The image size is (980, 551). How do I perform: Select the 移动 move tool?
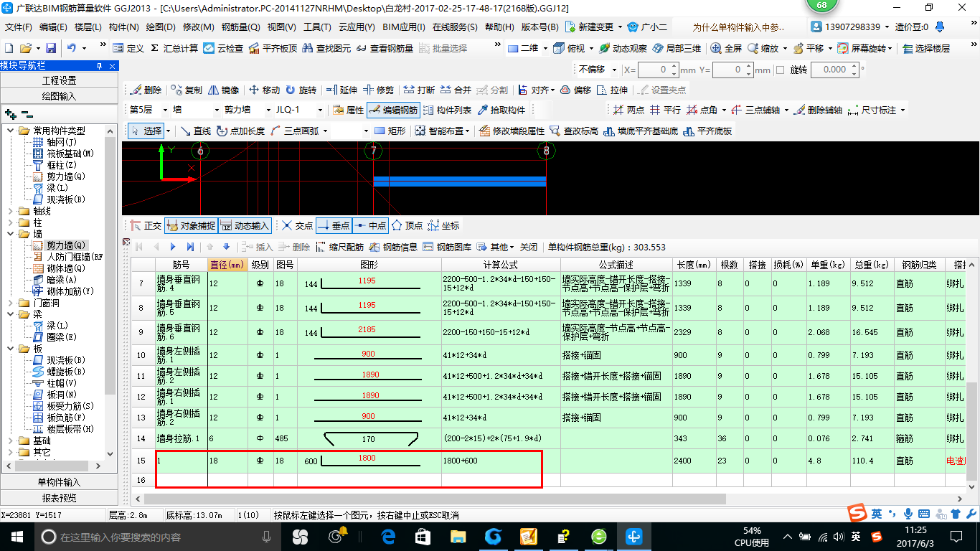coord(264,90)
